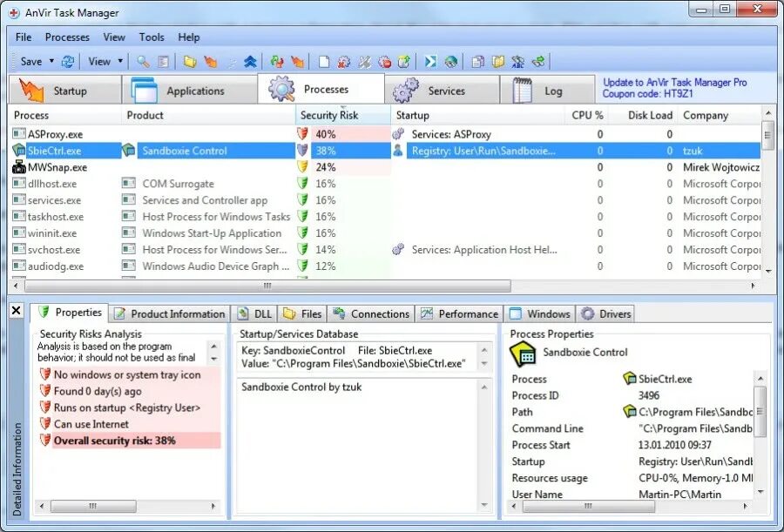
Task: Select the svchost.exe process row
Action: tap(386, 250)
